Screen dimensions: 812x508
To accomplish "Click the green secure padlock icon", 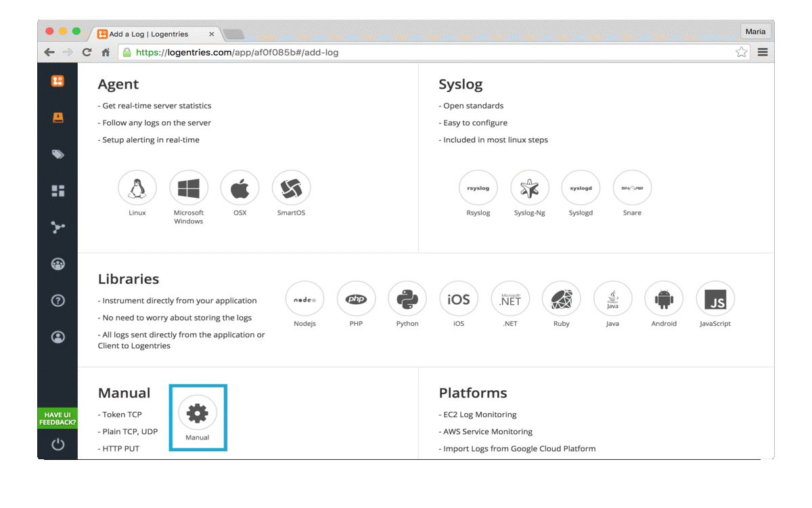I will click(x=127, y=52).
